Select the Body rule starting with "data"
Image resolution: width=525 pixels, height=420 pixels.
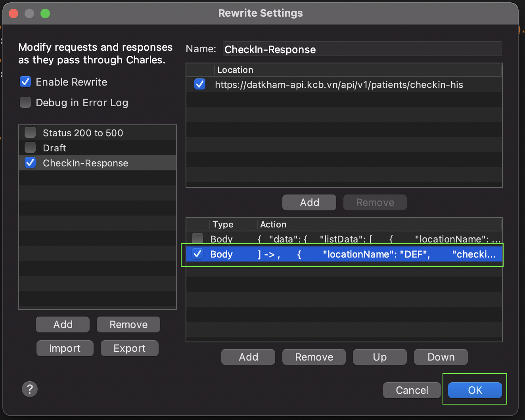(x=344, y=239)
